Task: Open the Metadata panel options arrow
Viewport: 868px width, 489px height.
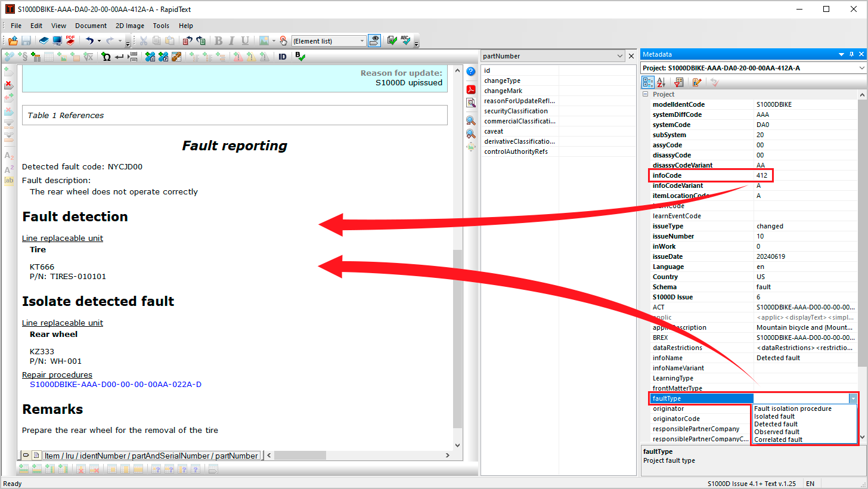Action: click(841, 54)
